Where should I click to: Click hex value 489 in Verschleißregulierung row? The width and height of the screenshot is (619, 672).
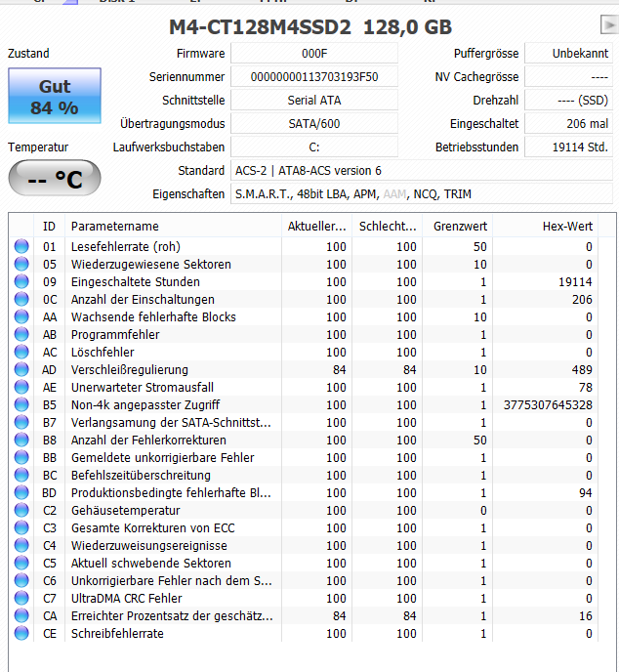[x=582, y=370]
